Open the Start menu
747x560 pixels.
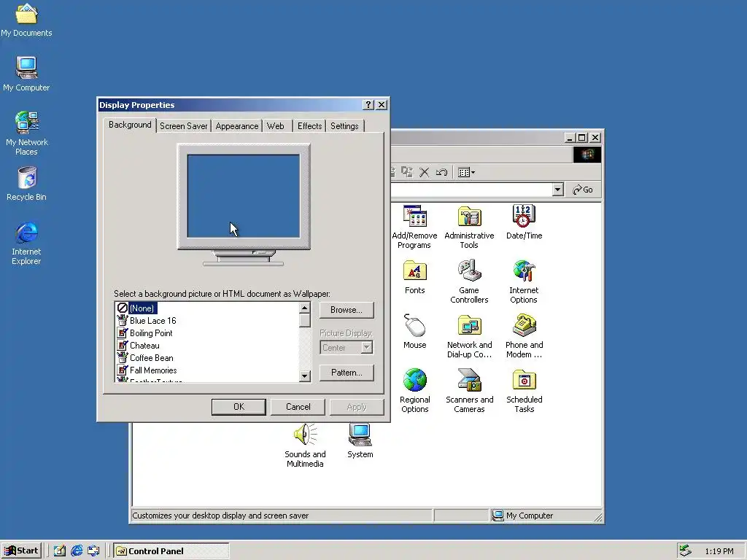[x=21, y=551]
